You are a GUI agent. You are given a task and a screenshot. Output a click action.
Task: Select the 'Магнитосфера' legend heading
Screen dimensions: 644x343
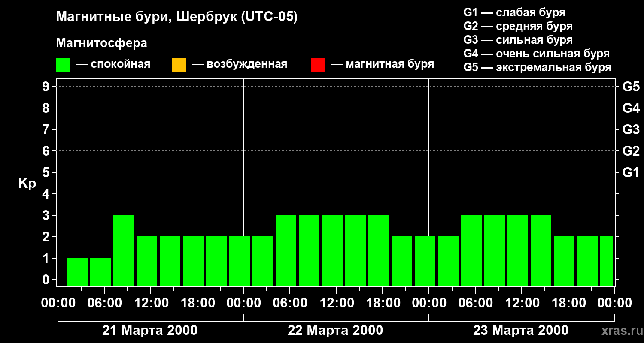(x=101, y=43)
